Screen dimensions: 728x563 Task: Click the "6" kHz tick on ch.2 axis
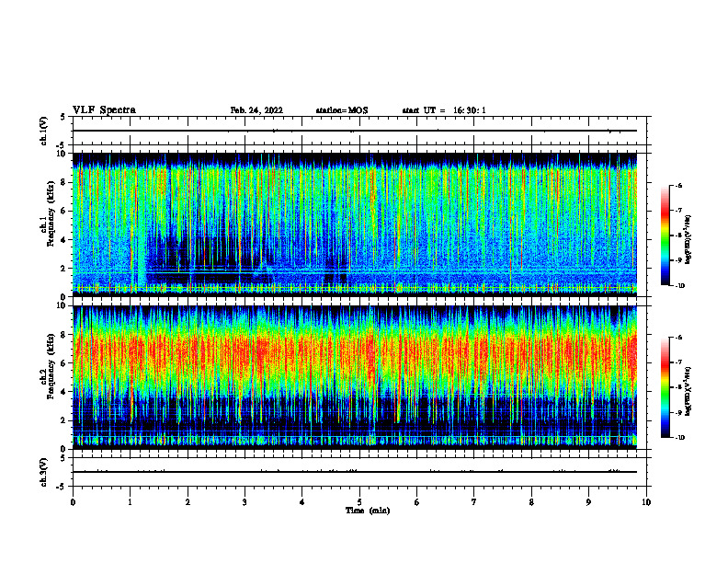[63, 363]
